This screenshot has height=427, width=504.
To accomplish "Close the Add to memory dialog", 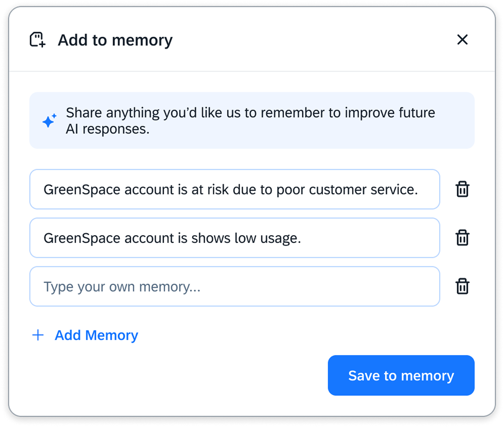I will [462, 40].
